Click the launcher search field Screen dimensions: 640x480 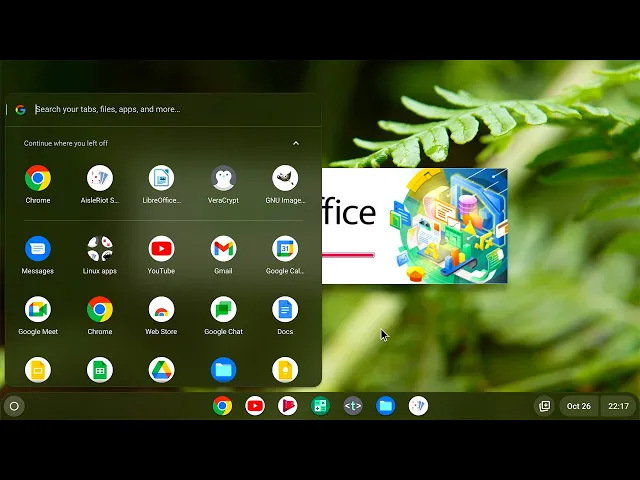tap(163, 109)
